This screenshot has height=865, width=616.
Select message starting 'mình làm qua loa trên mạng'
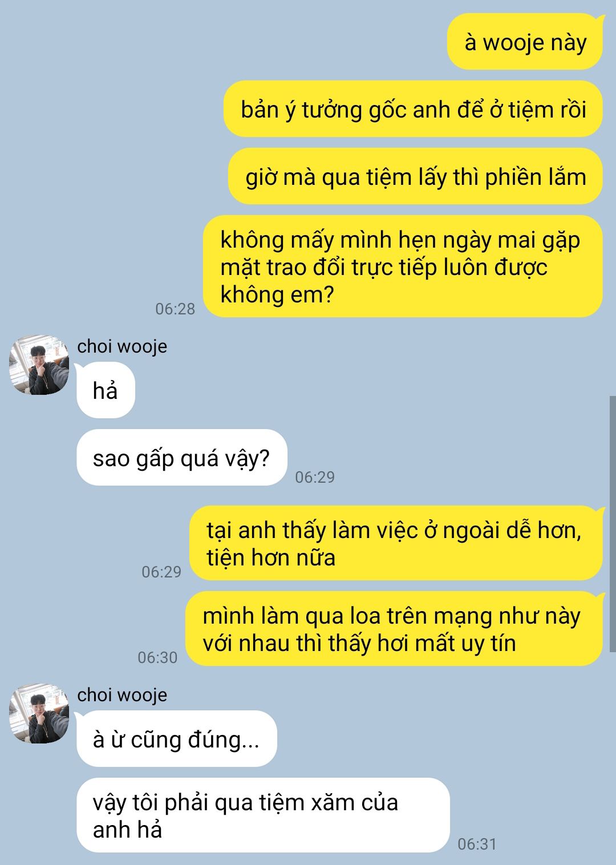coord(394,629)
